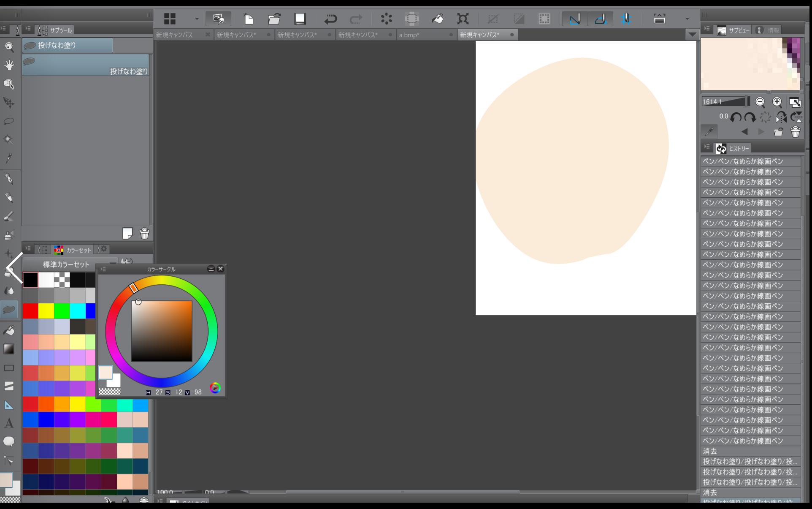This screenshot has height=509, width=812.
Task: Open dropdown arrow next to CLIP STUDIO grid icon
Action: (x=197, y=19)
